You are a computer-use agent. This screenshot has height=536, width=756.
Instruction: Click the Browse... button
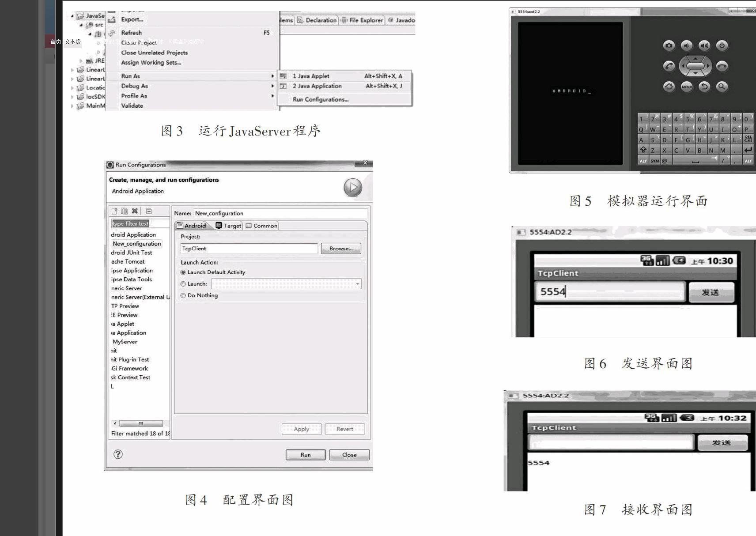341,249
